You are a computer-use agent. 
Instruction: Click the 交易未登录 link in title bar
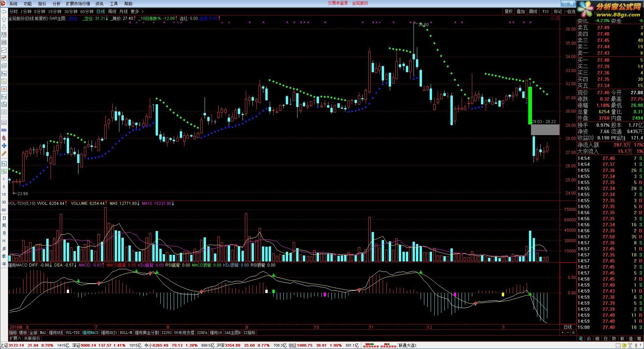click(x=338, y=3)
